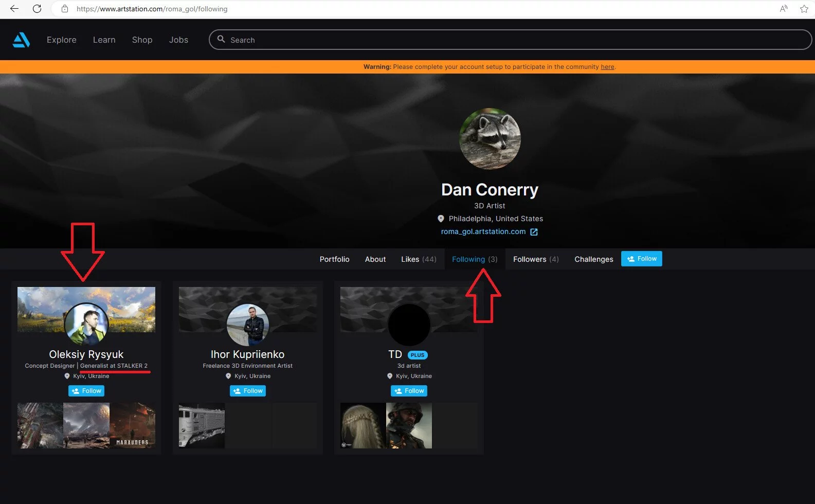Open the Followers (4) tab
This screenshot has width=815, height=504.
coord(536,259)
